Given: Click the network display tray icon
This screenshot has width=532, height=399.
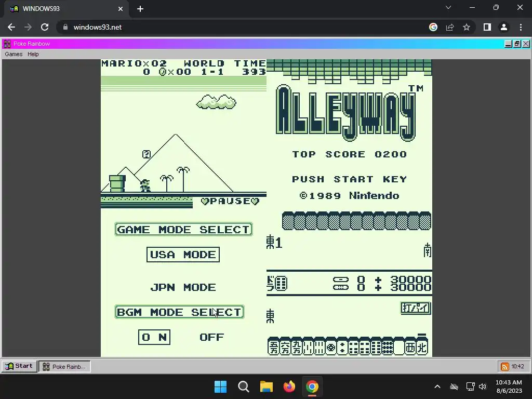Looking at the screenshot, I should pos(470,387).
